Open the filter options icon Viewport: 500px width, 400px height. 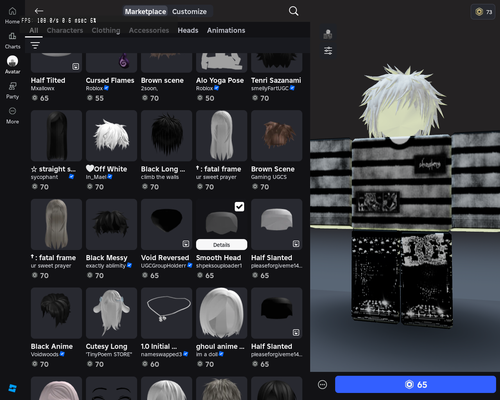coord(35,45)
